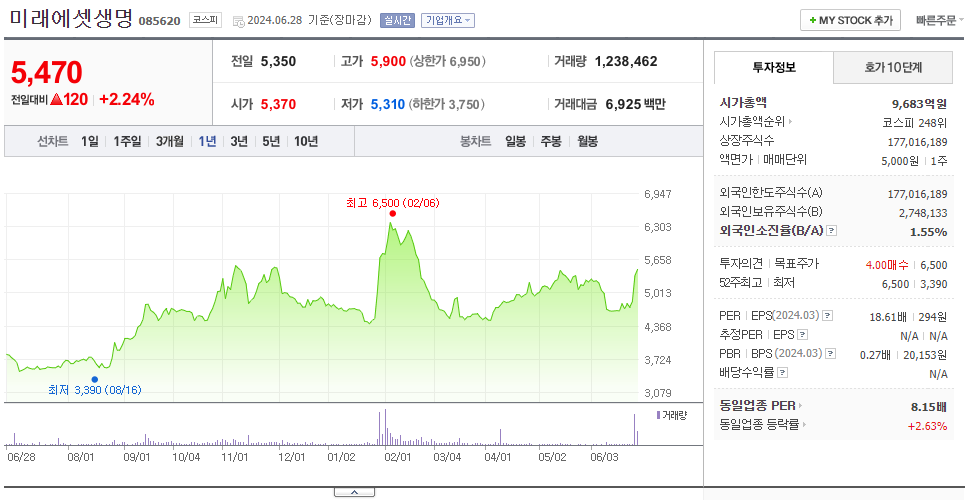
Task: Select the 1주일 line chart period
Action: click(127, 141)
